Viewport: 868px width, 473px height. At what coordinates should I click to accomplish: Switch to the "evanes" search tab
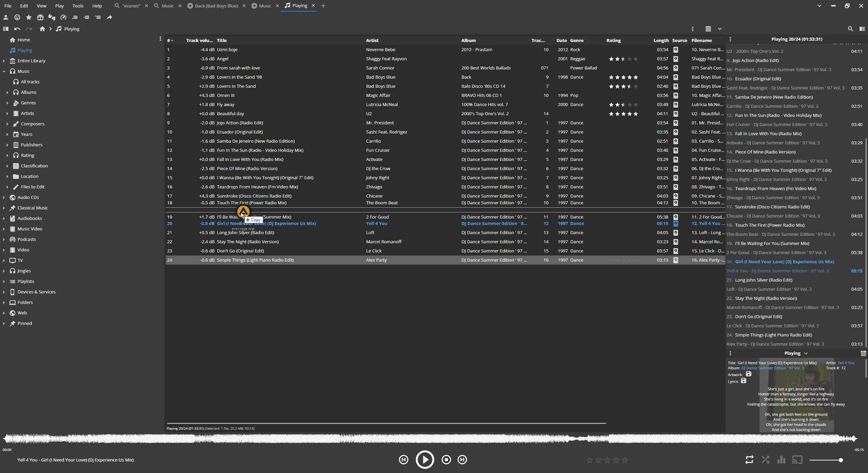pyautogui.click(x=131, y=6)
